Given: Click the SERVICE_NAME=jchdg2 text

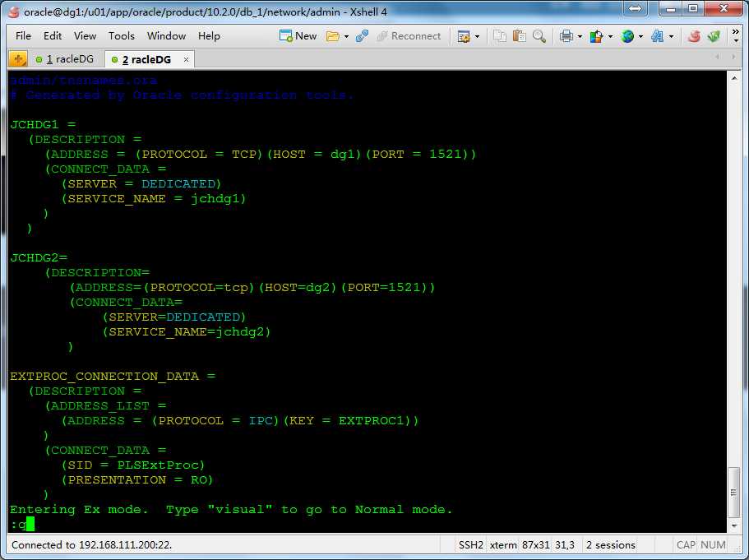Looking at the screenshot, I should 187,332.
